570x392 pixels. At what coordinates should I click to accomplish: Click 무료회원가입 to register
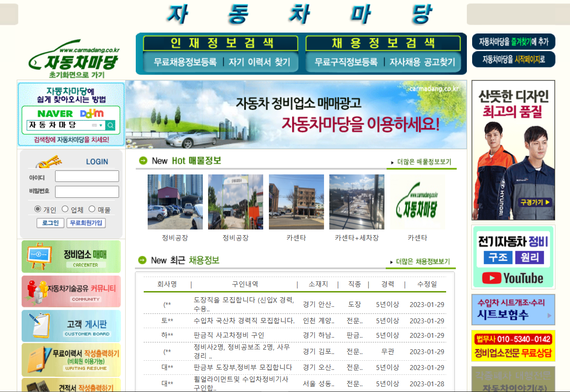click(86, 223)
